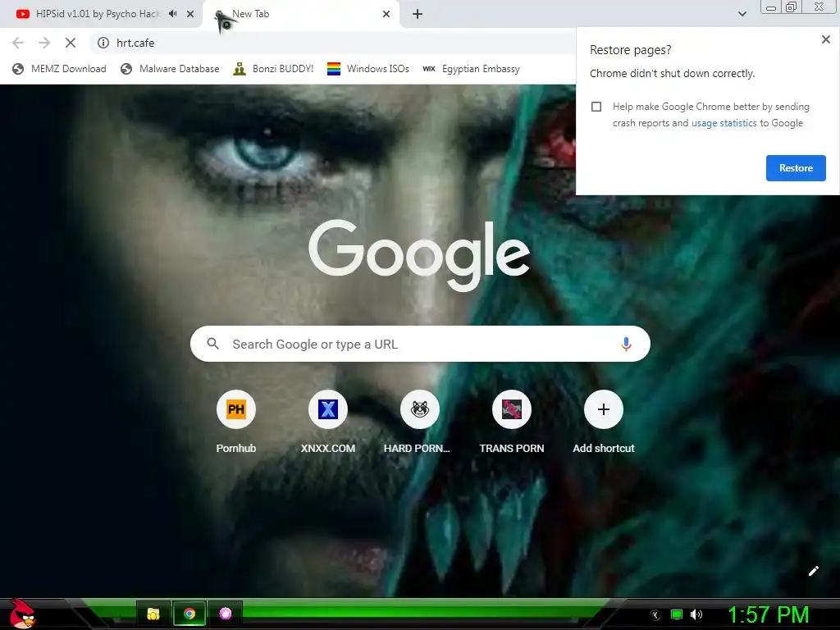This screenshot has height=630, width=840.
Task: Click the 1:57 PM clock
Action: point(768,614)
